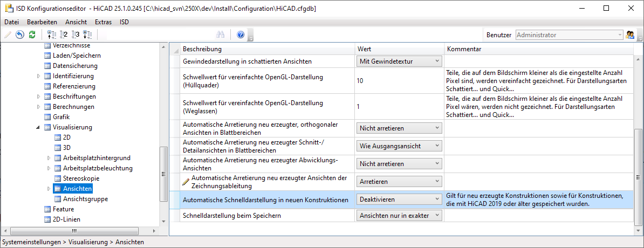Click the expand to level 2 icon

tap(63, 35)
